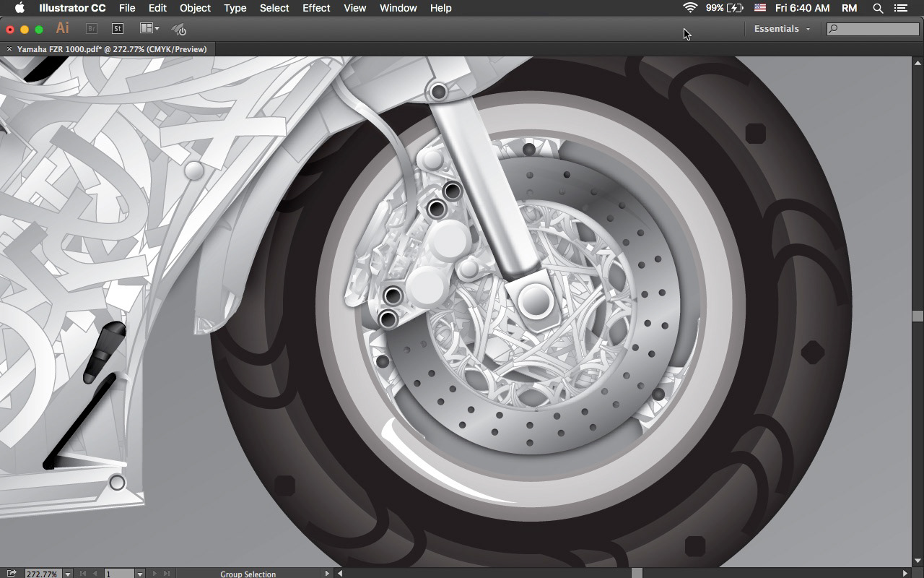The image size is (924, 578).
Task: Open the Select menu
Action: tap(274, 8)
